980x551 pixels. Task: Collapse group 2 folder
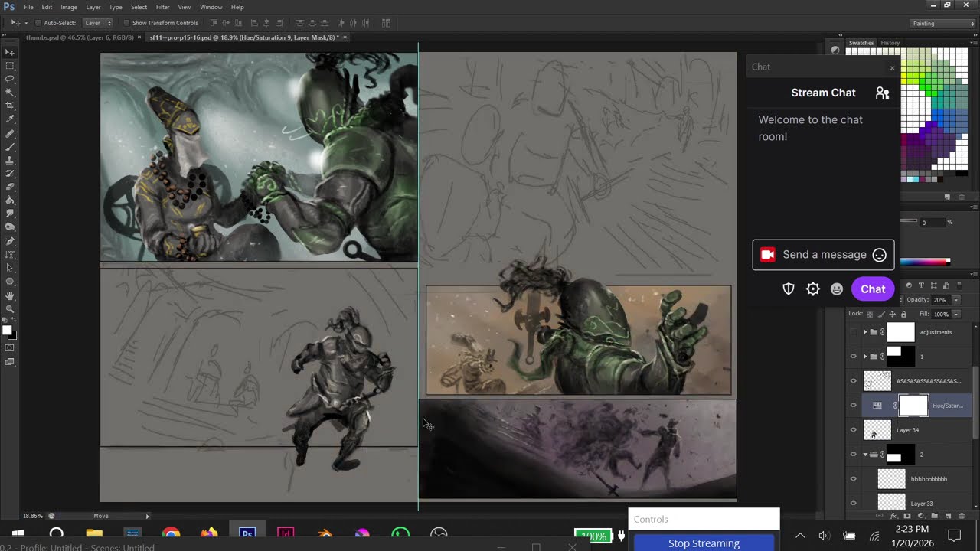[865, 455]
